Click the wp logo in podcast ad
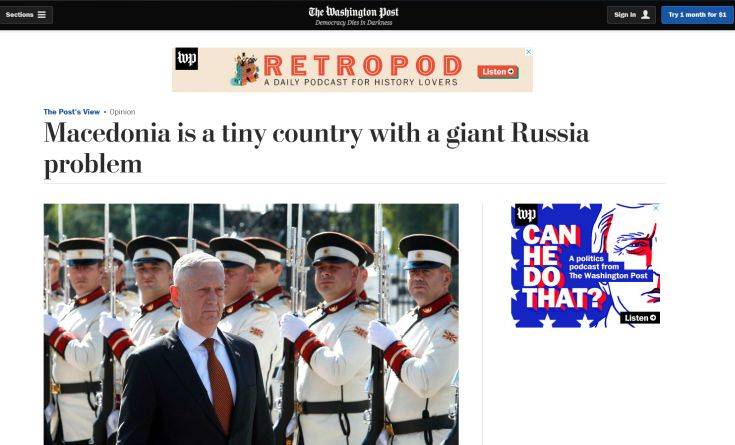This screenshot has height=445, width=735. (525, 215)
